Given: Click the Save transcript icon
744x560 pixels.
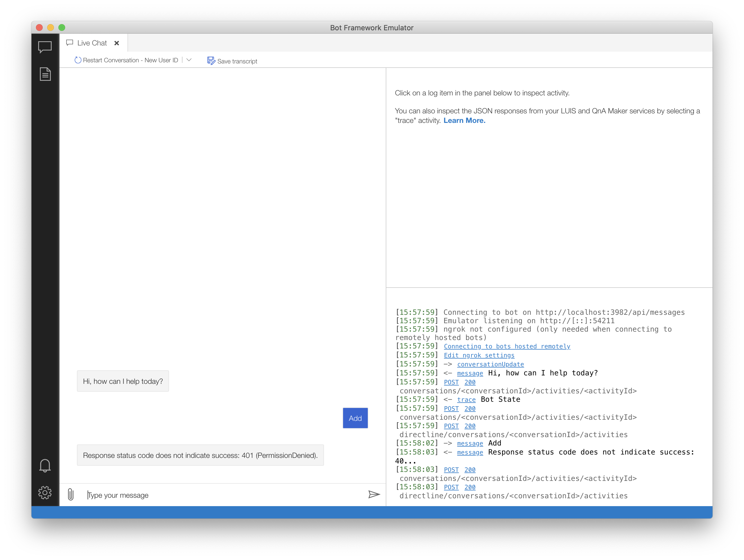Looking at the screenshot, I should [211, 61].
